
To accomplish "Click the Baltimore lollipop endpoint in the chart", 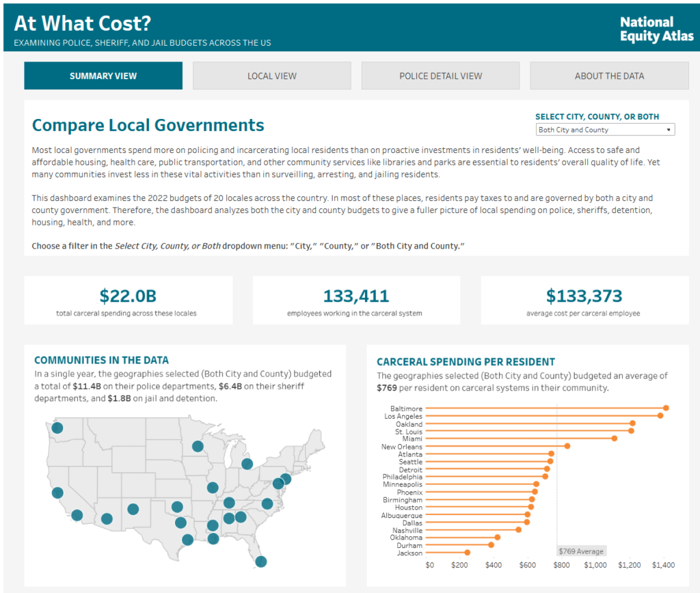I will coord(666,408).
